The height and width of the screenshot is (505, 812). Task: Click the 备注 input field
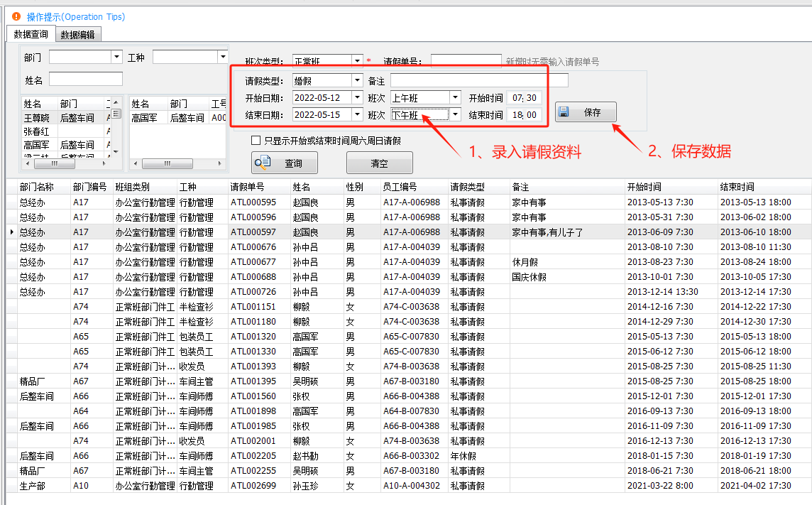pos(479,81)
